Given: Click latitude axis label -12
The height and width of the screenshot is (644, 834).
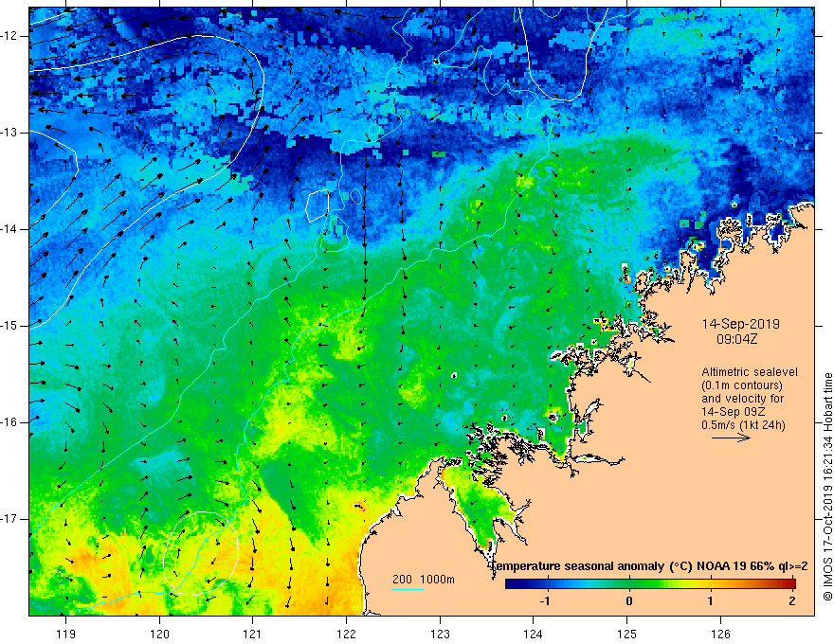Looking at the screenshot, I should [x=9, y=36].
